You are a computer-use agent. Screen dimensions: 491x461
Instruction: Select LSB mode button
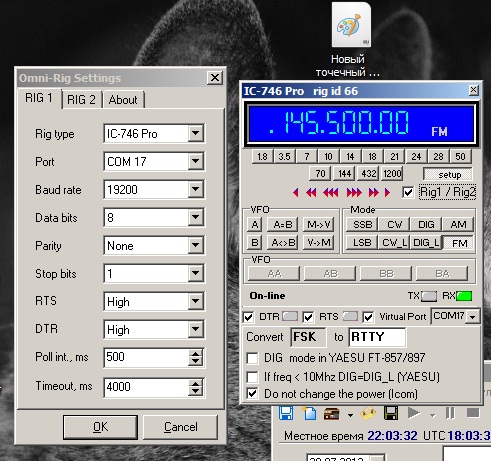362,242
